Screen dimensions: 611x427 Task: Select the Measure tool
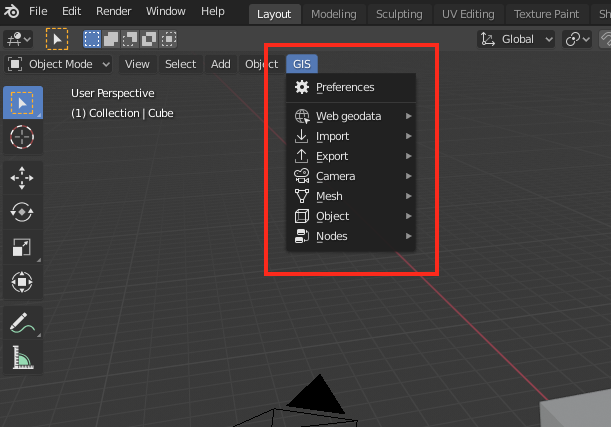[23, 357]
